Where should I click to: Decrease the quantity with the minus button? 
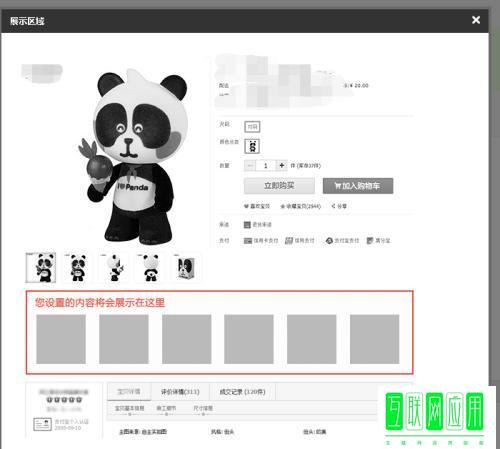pyautogui.click(x=250, y=165)
